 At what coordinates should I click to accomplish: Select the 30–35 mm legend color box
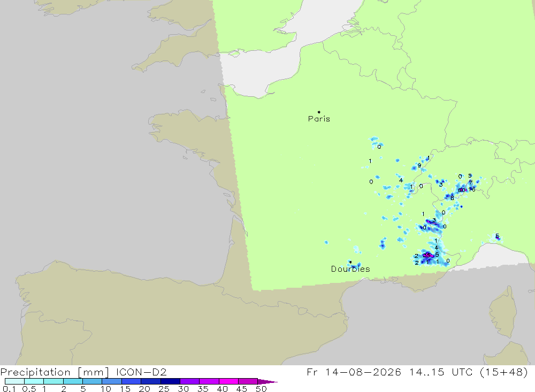click(x=190, y=381)
